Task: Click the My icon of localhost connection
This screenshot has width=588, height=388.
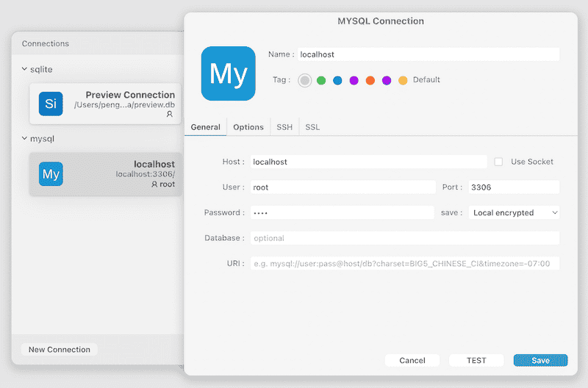Action: (51, 174)
